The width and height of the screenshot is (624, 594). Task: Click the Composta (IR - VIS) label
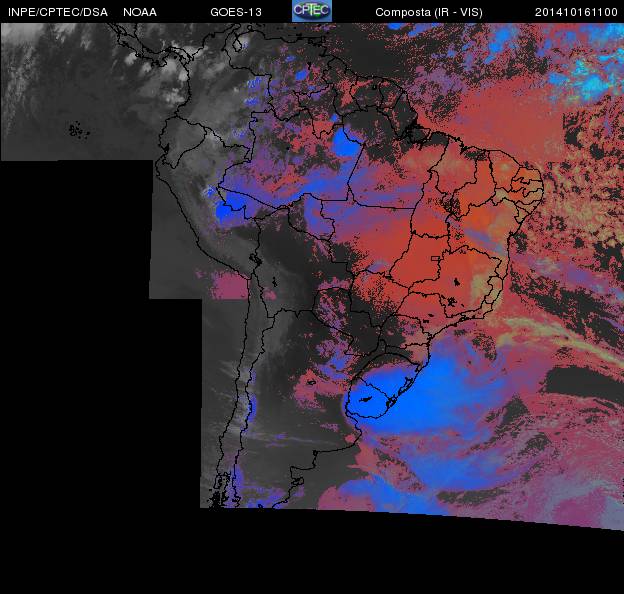pos(429,12)
